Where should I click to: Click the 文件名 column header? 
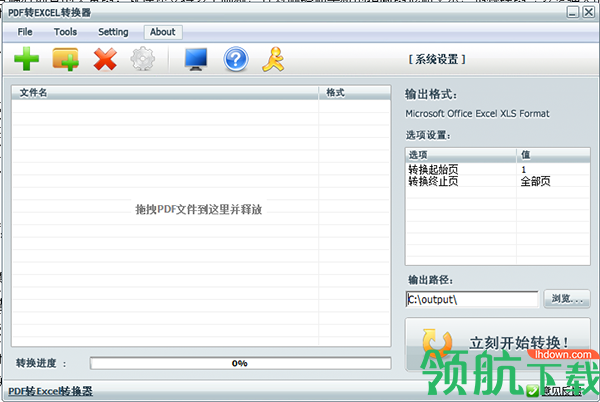coord(165,93)
